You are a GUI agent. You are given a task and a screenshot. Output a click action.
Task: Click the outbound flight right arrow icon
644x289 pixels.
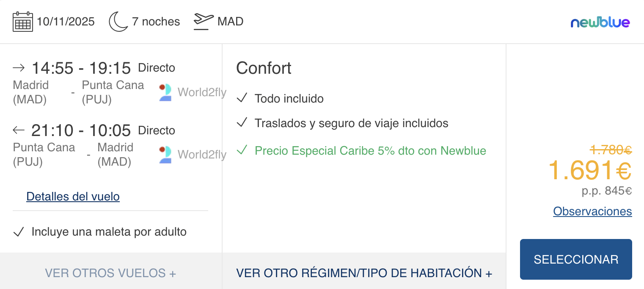tap(19, 67)
